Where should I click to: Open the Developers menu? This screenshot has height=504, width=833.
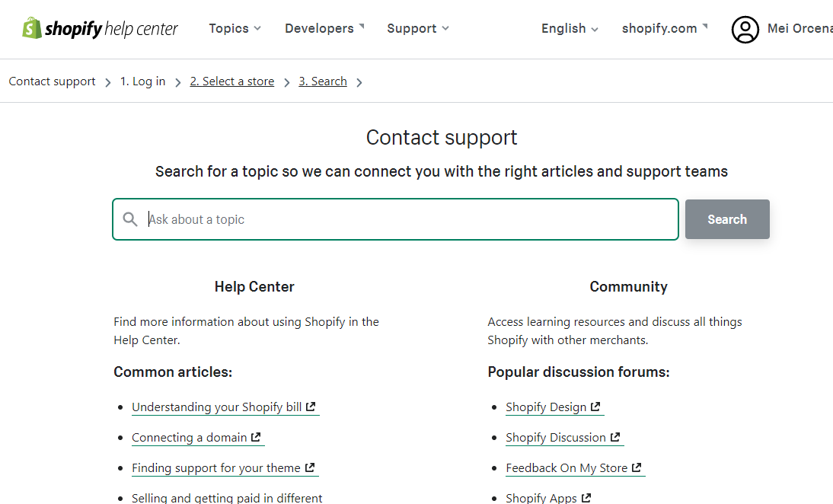[324, 28]
